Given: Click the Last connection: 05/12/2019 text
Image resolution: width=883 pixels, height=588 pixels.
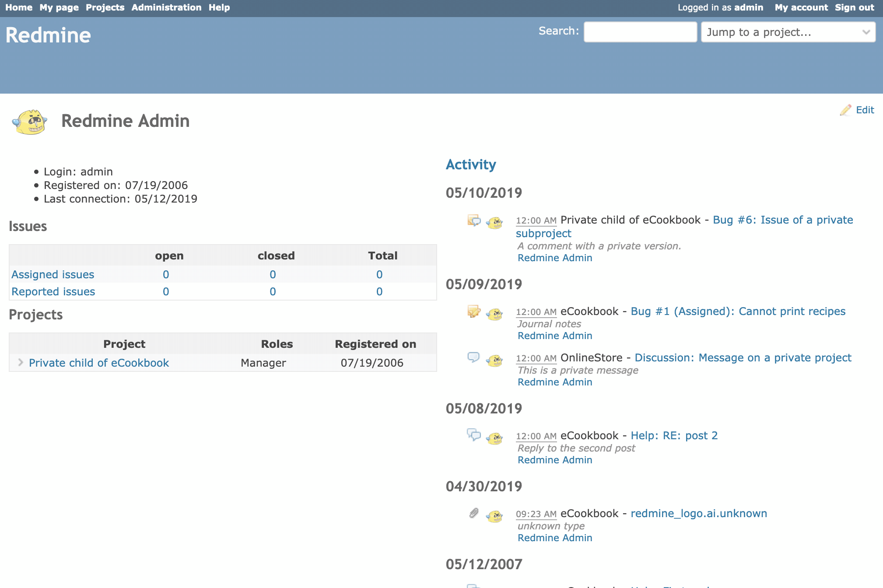Looking at the screenshot, I should 120,199.
